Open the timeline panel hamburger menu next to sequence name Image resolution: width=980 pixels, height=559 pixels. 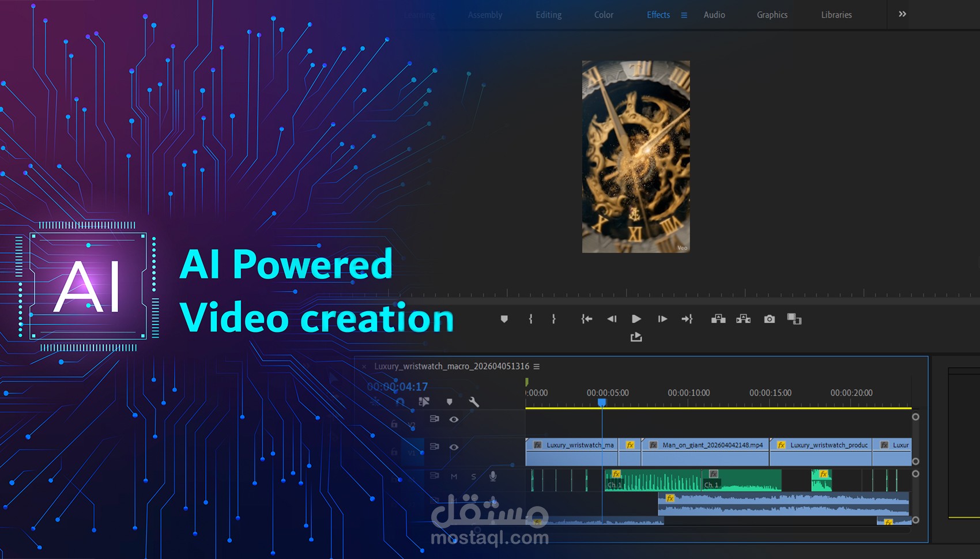536,367
